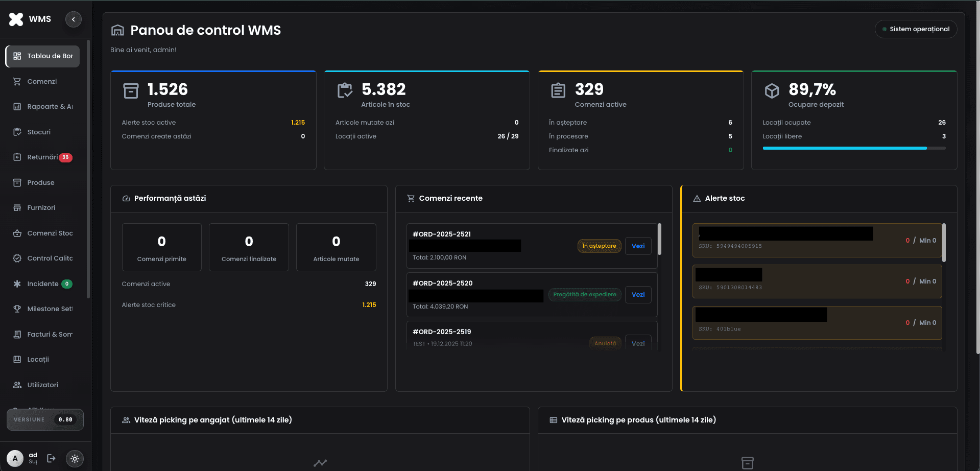Screen dimensions: 980x471
Task: Switch to the Tablou de Bord tab
Action: [43, 56]
